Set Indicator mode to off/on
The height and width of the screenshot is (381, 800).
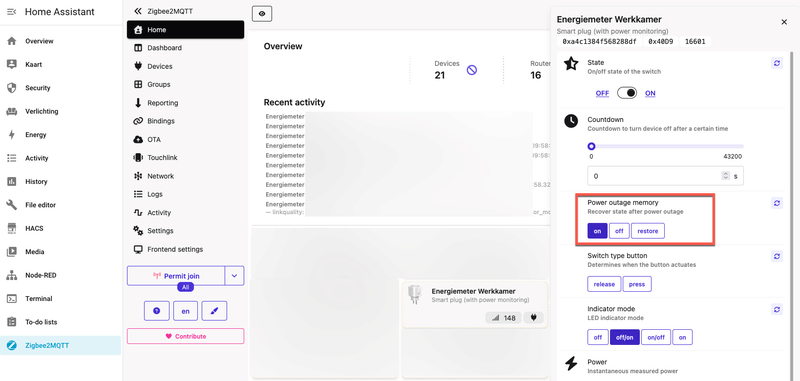[x=625, y=337]
